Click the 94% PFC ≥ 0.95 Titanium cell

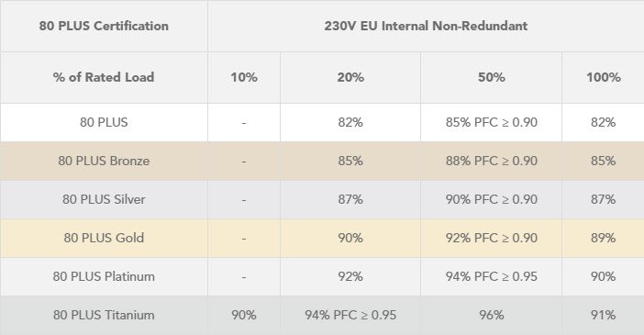tap(350, 316)
